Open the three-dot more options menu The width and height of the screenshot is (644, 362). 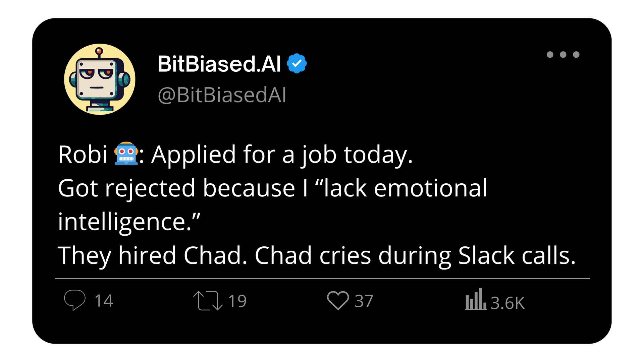tap(563, 55)
